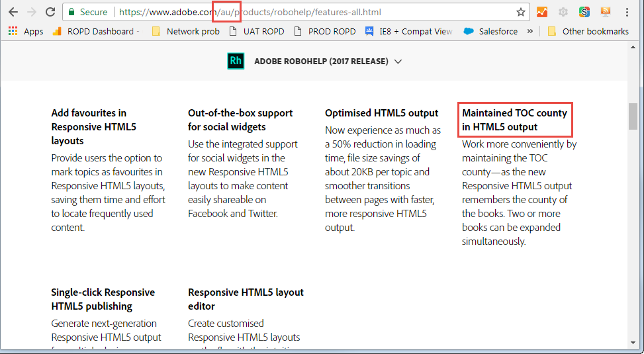Click the 'ADOBE ROBOHELP (2017 RELEASE)' title text
This screenshot has width=644, height=354.
(321, 61)
